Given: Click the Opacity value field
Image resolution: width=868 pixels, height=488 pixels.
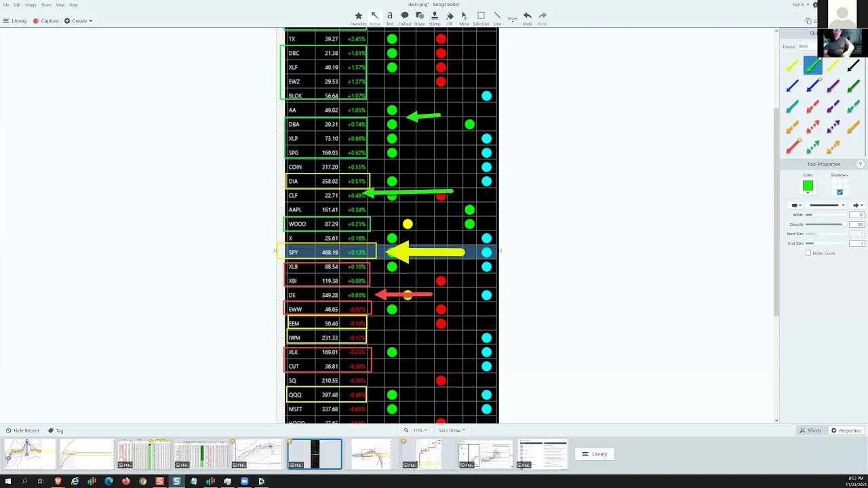Looking at the screenshot, I should [x=857, y=224].
